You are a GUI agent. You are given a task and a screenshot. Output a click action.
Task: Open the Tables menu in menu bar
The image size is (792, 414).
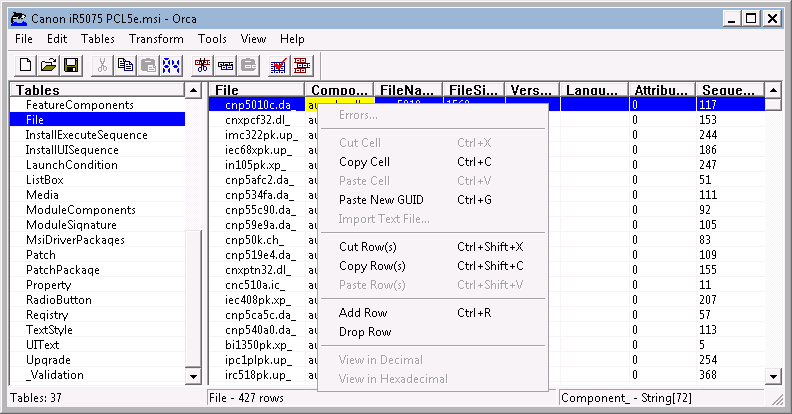tap(98, 39)
